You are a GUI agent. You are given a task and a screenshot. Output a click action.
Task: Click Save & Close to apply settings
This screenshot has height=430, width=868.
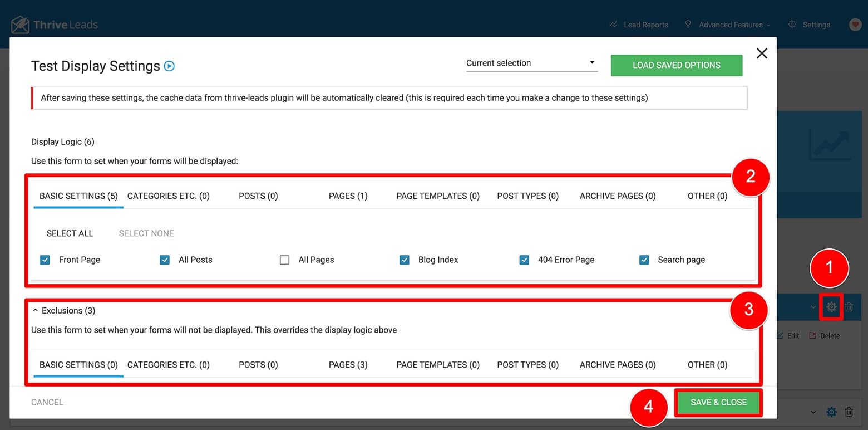click(718, 402)
